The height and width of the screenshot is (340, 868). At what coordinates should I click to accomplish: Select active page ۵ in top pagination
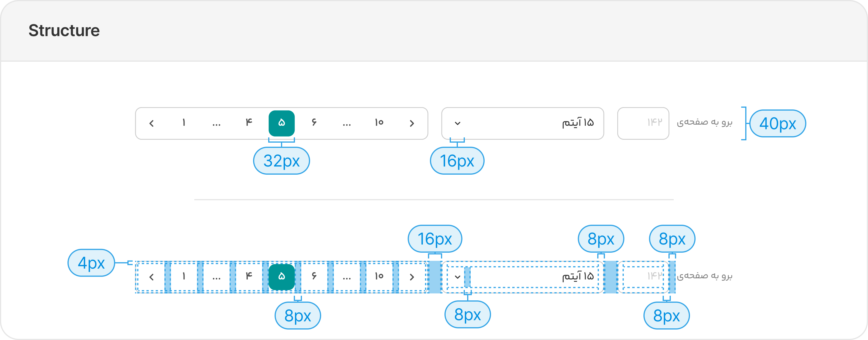point(282,123)
